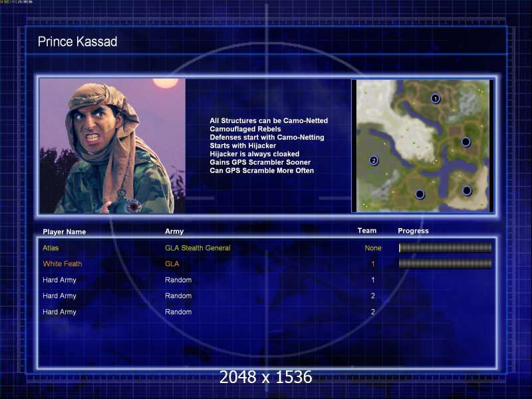The image size is (532, 399).
Task: Click 'Starts with Hijacker' text line
Action: click(243, 146)
